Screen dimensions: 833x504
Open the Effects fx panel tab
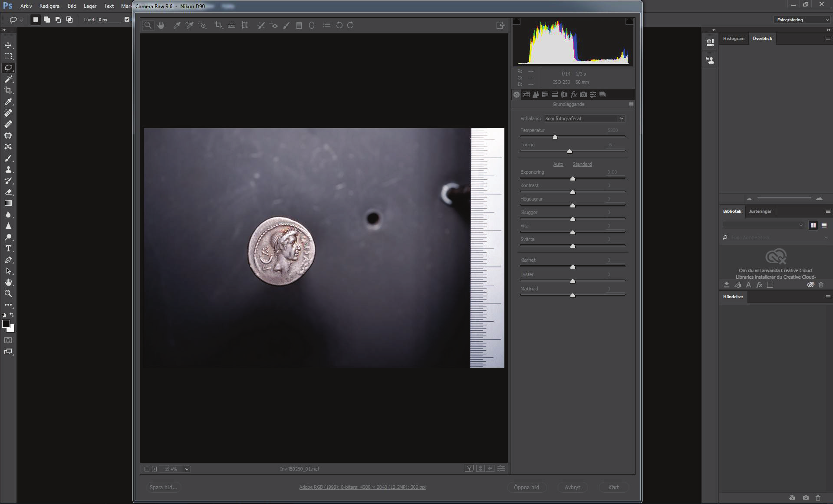coord(574,94)
